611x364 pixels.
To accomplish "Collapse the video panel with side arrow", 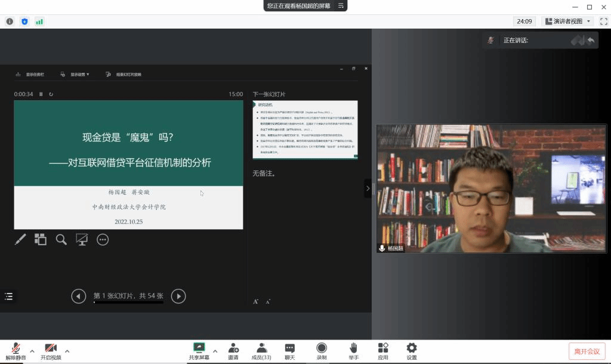I will pos(368,188).
